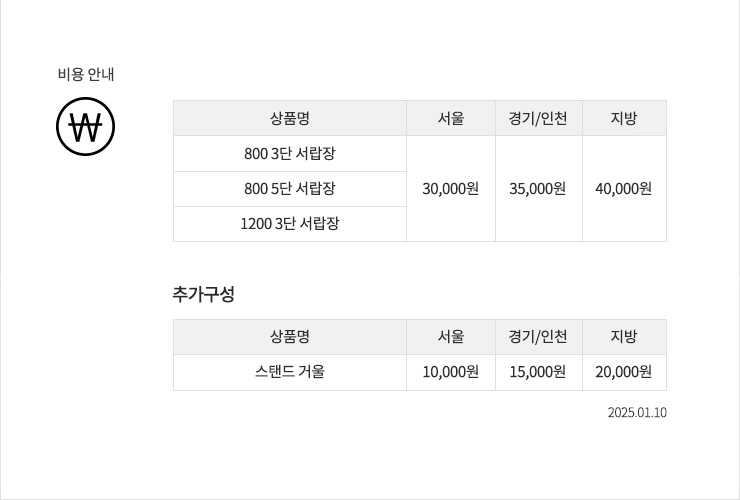
Task: Select the 40,000원 price cell
Action: pos(624,189)
